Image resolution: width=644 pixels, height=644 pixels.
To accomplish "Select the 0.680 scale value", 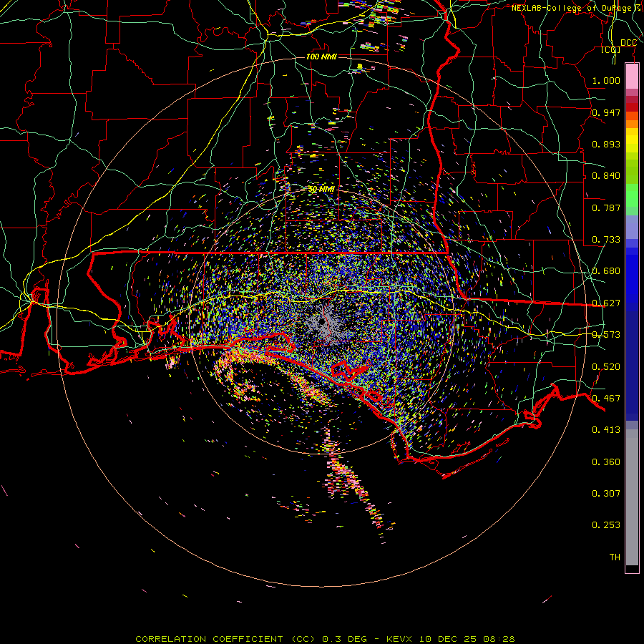I will coord(606,271).
